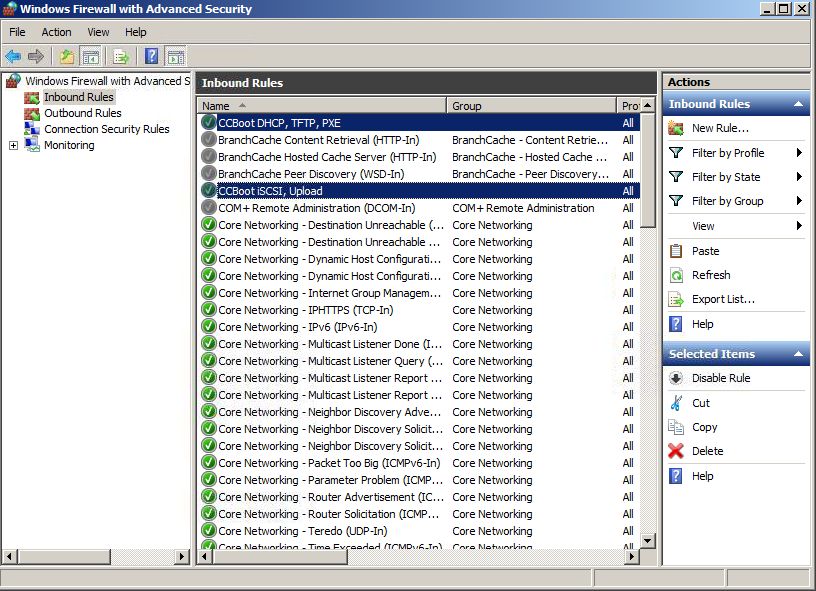
Task: Select Core Networking - Teredo (UDP-In) rule
Action: click(420, 531)
